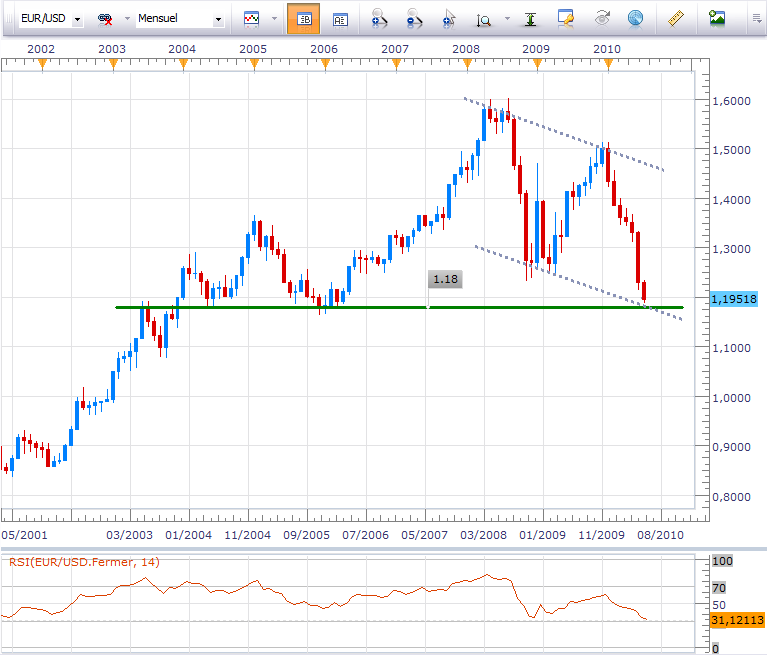
Task: Click the green vertical autoscale icon
Action: pyautogui.click(x=531, y=18)
